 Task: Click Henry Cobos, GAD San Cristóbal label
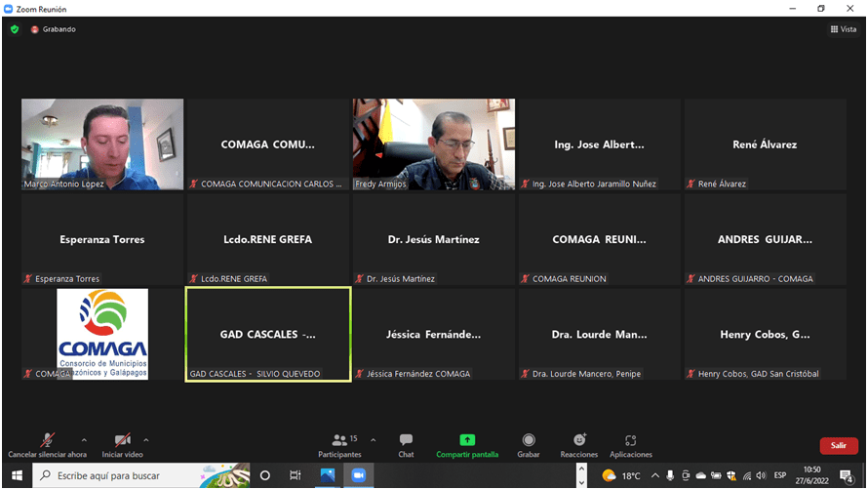point(758,374)
